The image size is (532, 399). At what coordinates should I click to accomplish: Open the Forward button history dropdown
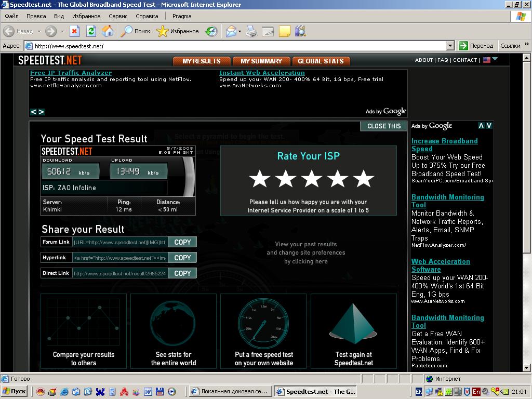(x=62, y=32)
